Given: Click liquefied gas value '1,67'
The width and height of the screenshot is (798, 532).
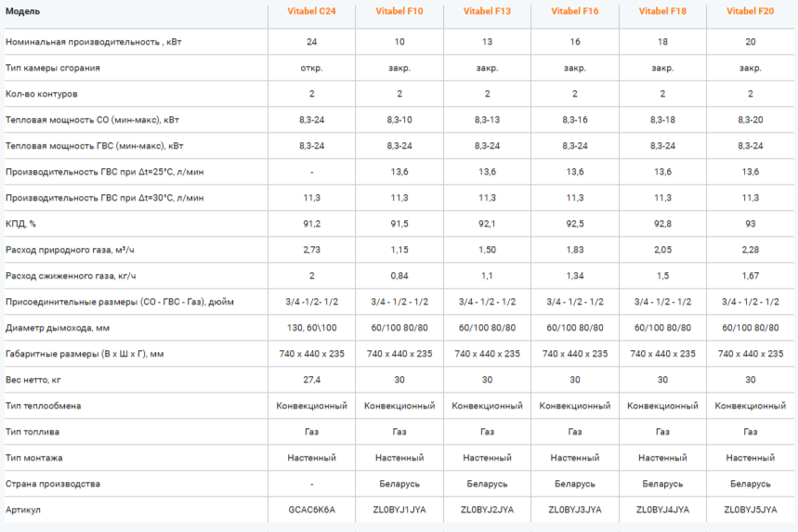Looking at the screenshot, I should tap(751, 276).
